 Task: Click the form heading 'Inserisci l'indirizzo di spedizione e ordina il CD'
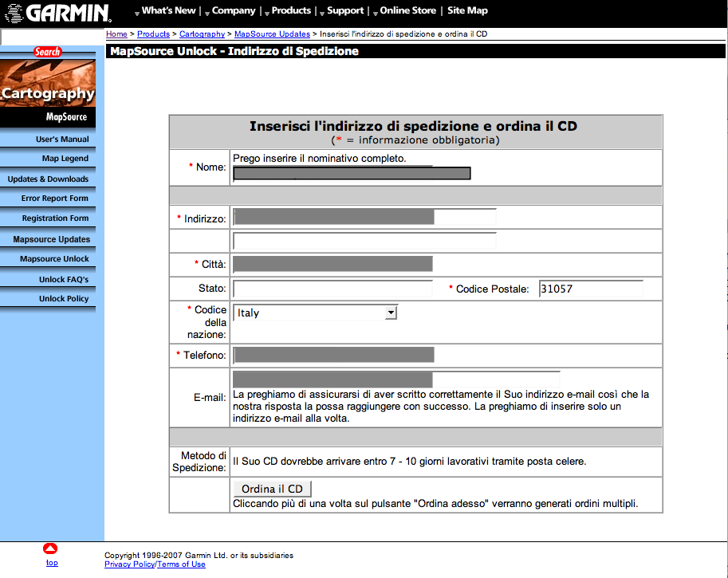tap(413, 126)
